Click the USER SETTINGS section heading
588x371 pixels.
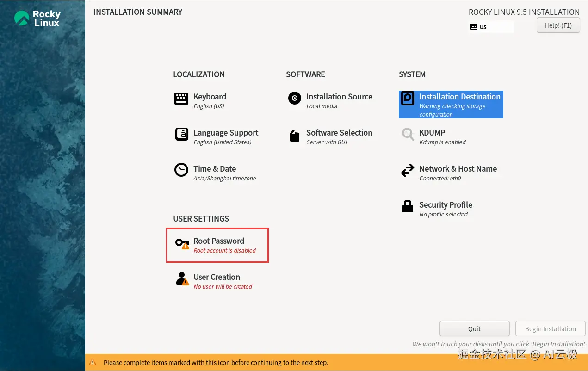[x=201, y=219]
